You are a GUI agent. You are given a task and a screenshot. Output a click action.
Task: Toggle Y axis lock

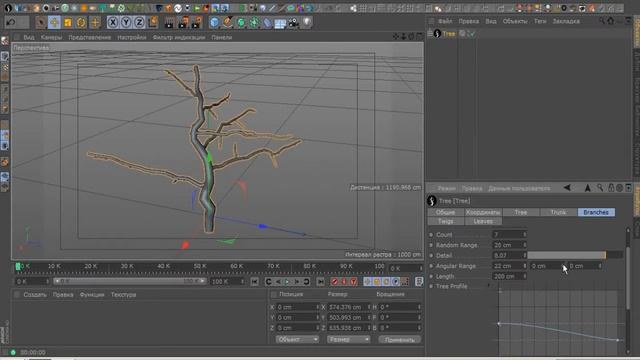coord(126,22)
